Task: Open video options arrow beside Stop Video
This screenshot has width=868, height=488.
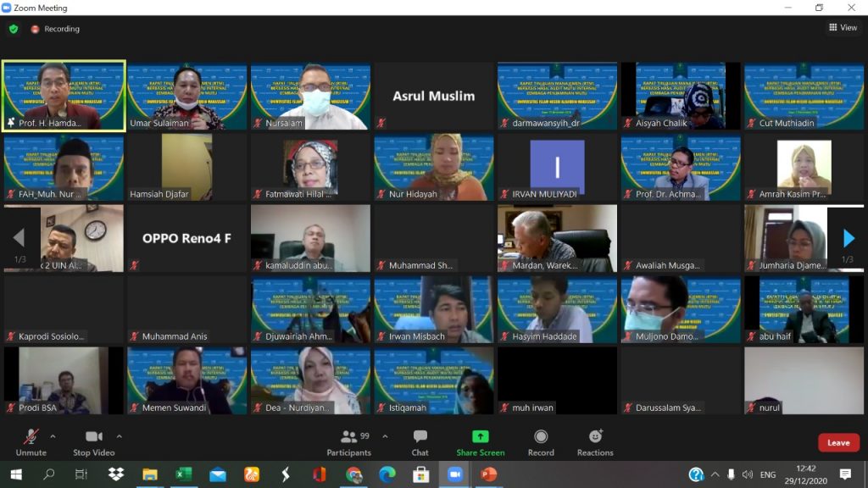Action: [x=119, y=436]
